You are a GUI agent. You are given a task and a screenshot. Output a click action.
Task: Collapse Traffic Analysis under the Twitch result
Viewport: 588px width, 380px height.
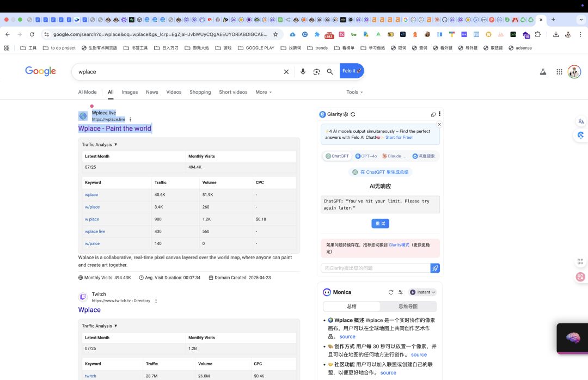point(100,326)
